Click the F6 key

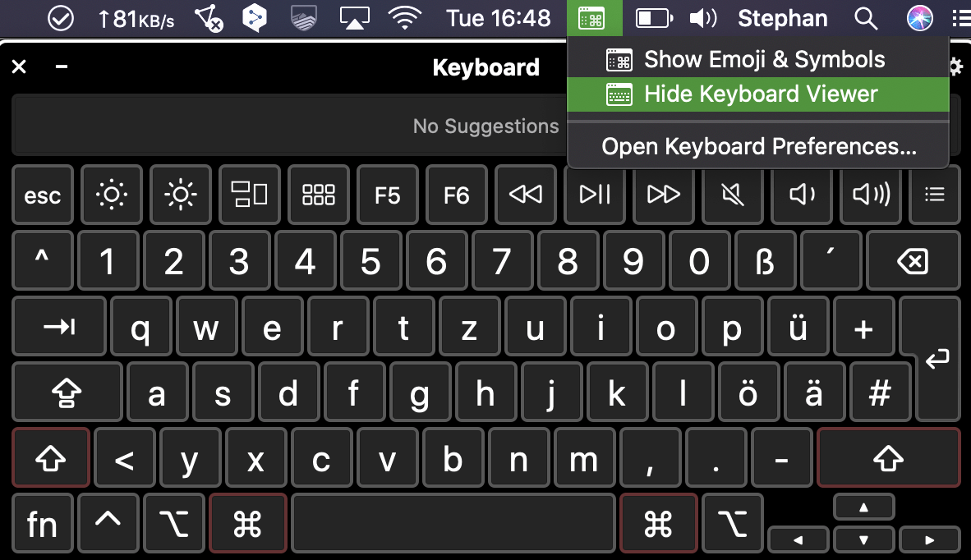(457, 195)
